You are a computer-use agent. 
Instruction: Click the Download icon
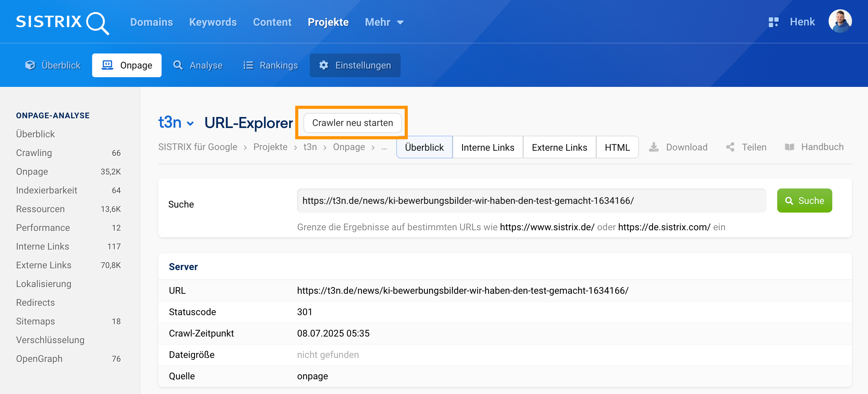(654, 147)
